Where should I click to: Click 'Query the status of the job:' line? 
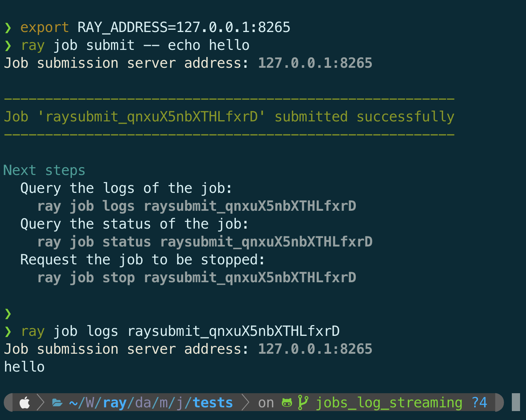(134, 224)
